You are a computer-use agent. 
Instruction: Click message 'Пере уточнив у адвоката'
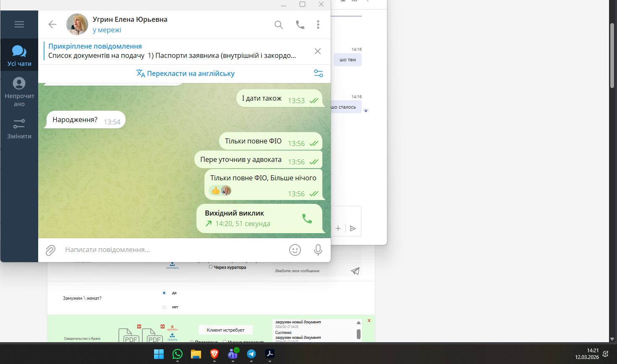point(258,160)
